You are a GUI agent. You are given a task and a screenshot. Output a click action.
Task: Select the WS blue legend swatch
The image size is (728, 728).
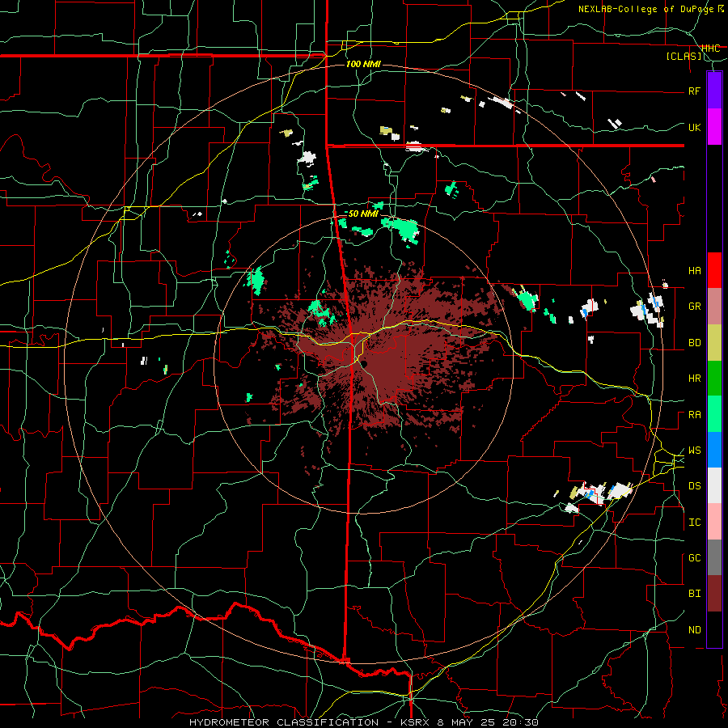tap(714, 450)
